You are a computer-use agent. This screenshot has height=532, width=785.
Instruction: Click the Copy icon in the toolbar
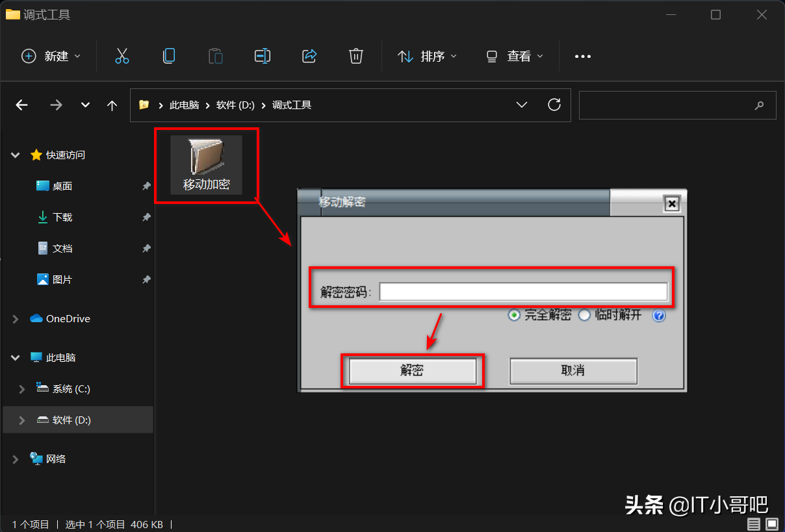(169, 56)
